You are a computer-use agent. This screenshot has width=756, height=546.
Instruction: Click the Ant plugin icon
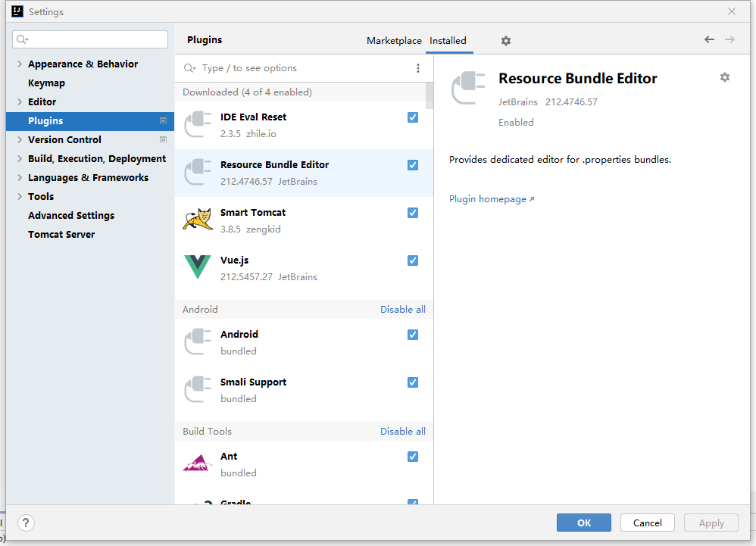[198, 463]
